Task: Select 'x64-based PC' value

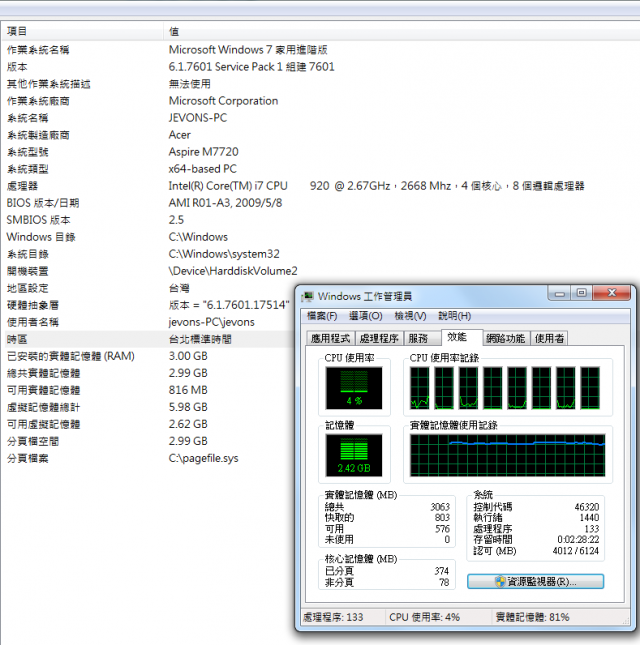Action: tap(203, 169)
